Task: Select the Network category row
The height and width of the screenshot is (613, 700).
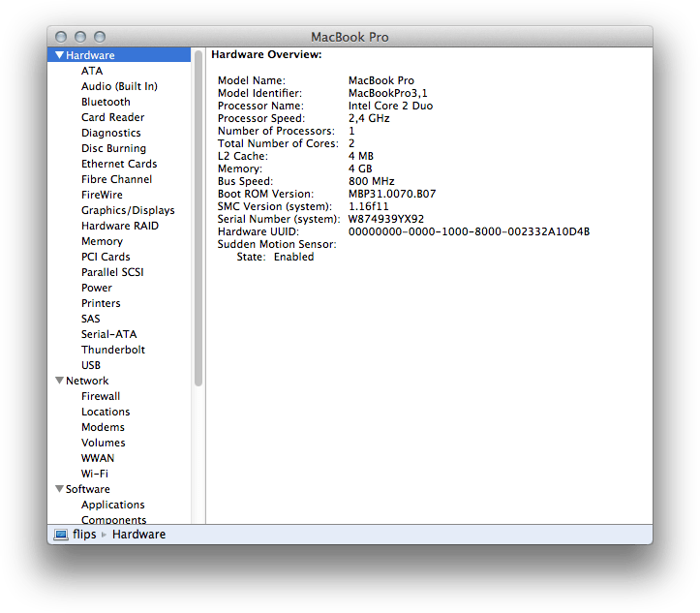Action: (x=119, y=381)
